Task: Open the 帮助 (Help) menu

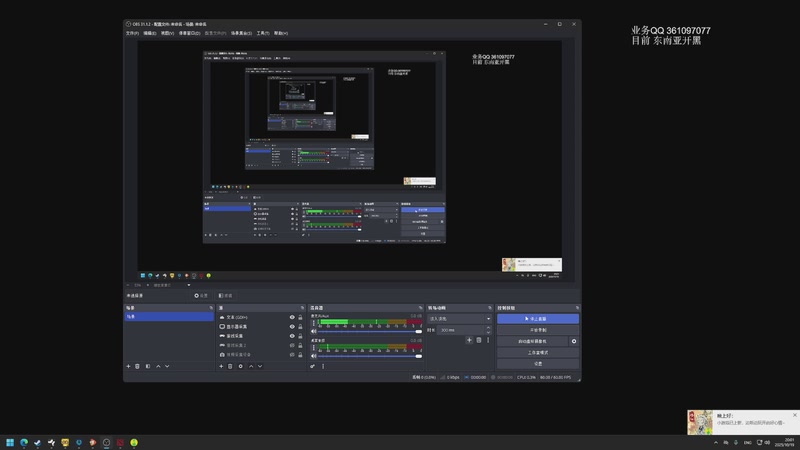Action: [281, 33]
